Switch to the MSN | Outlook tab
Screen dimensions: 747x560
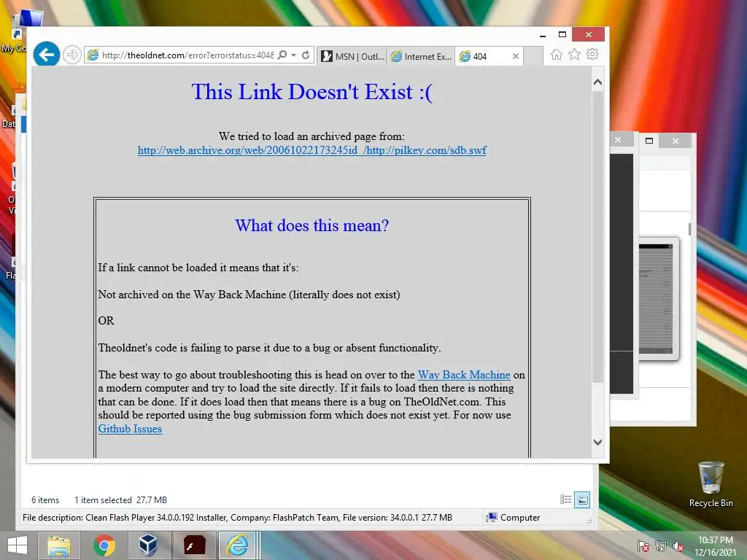pos(352,56)
